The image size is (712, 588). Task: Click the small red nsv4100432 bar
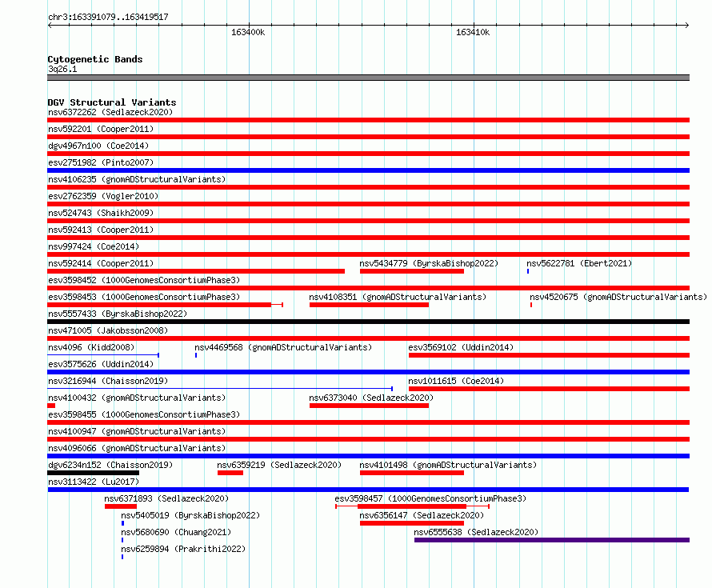click(x=51, y=406)
